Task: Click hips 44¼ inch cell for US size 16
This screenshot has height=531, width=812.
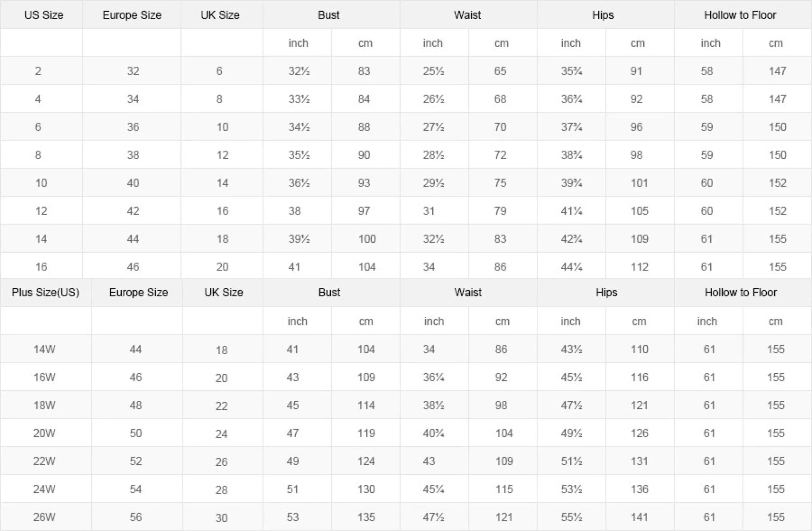Action: click(572, 267)
